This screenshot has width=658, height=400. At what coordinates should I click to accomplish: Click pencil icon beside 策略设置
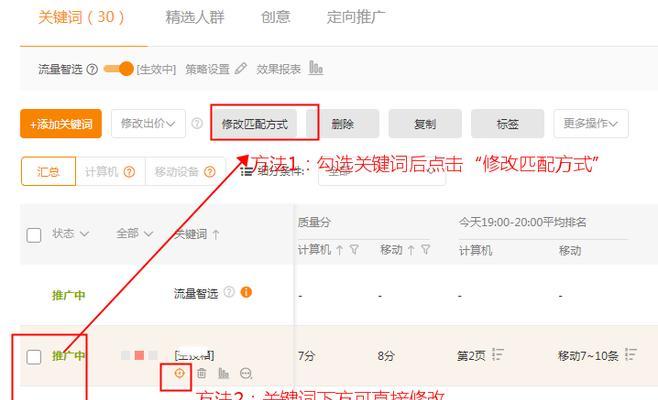coord(241,68)
